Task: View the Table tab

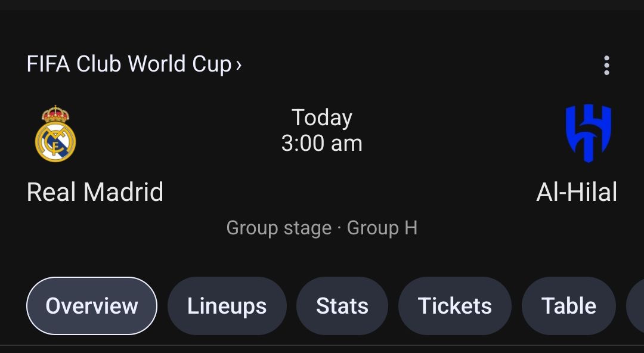Action: pyautogui.click(x=568, y=306)
